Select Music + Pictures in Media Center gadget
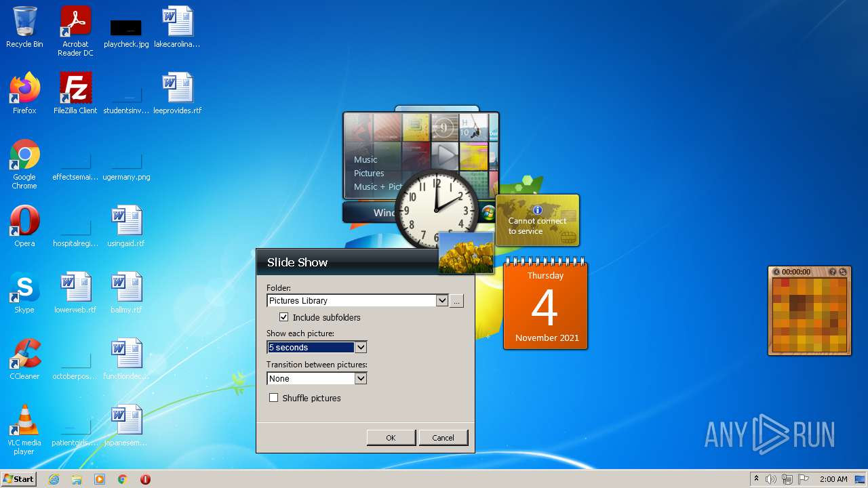The height and width of the screenshot is (488, 868). coord(378,186)
